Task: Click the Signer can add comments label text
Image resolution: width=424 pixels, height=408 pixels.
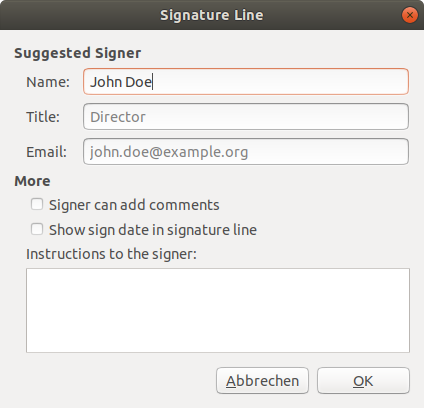Action: pyautogui.click(x=134, y=205)
